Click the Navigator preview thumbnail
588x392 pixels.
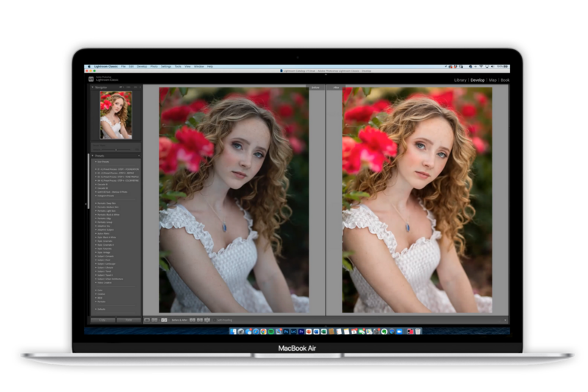click(115, 115)
